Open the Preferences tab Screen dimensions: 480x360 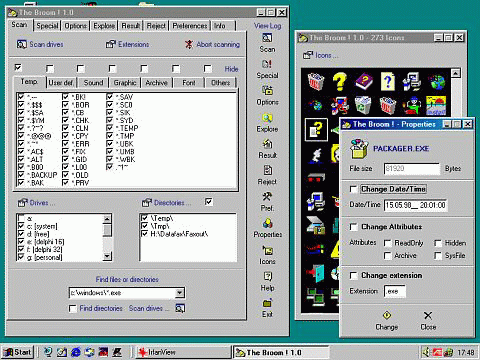(x=190, y=26)
